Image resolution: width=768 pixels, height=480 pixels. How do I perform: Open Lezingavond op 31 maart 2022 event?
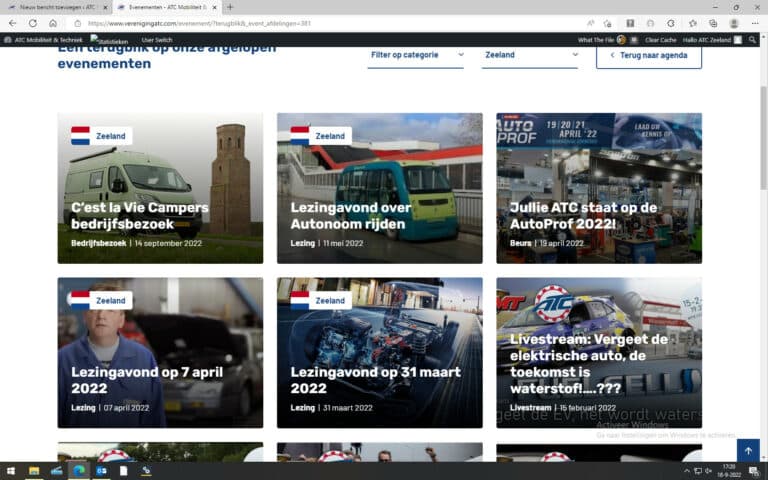[x=380, y=353]
